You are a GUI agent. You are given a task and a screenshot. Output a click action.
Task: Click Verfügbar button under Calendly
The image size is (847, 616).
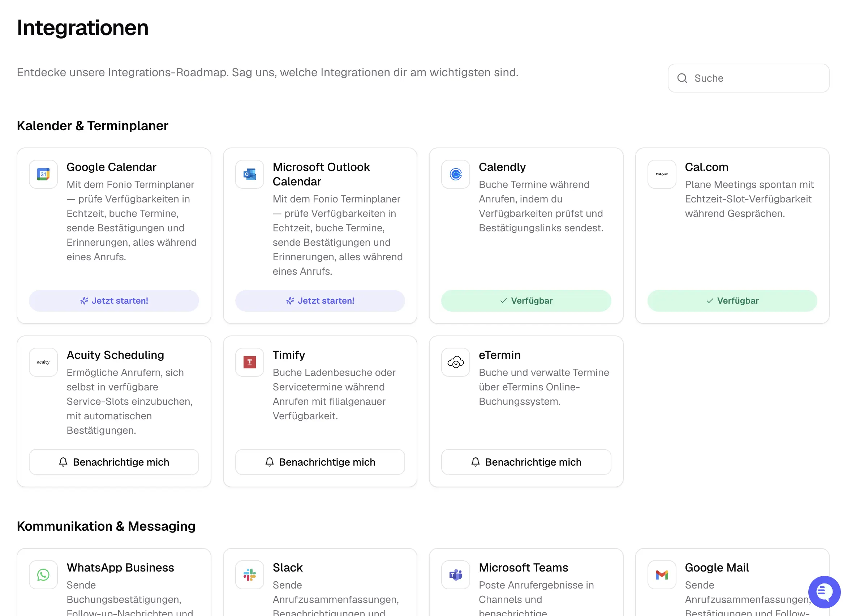[526, 301]
